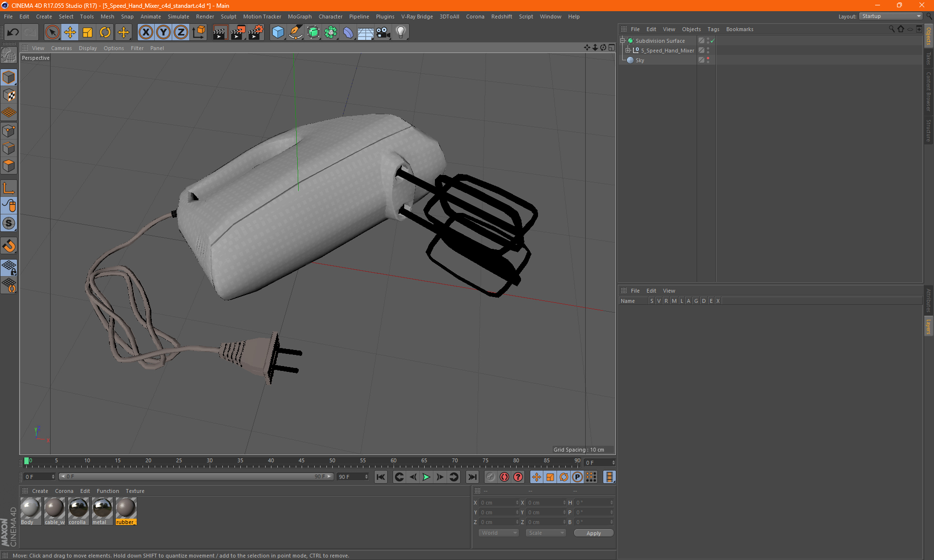Select the Live Selection tool
This screenshot has width=934, height=560.
[52, 33]
